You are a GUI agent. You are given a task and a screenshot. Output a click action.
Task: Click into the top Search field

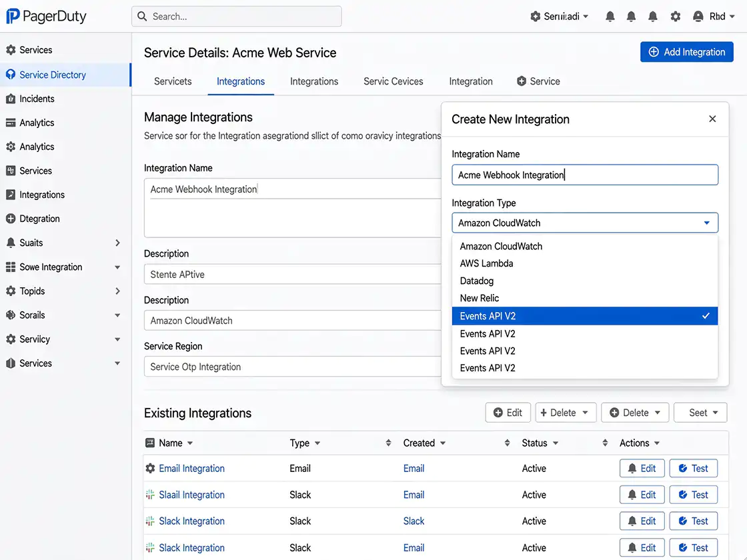[236, 16]
